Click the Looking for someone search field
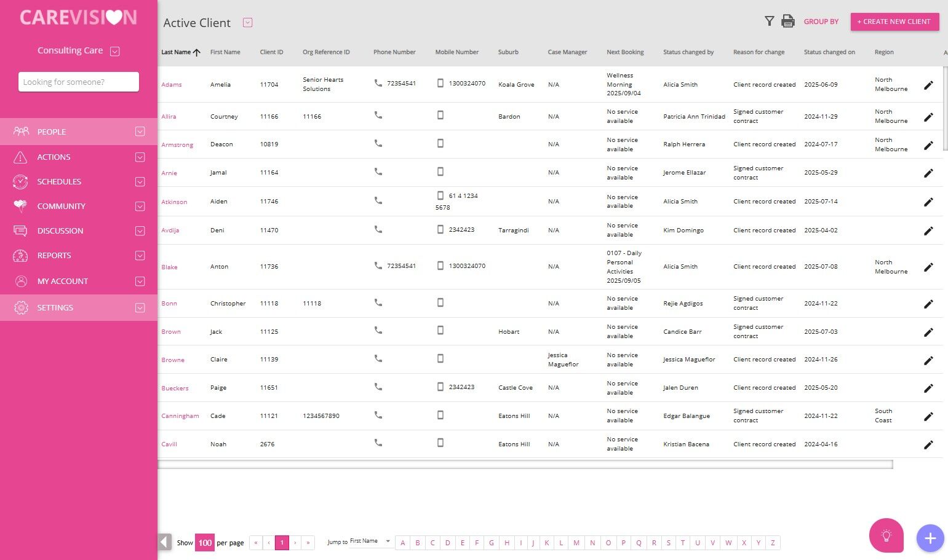Screen dimensions: 948x560 tap(79, 82)
